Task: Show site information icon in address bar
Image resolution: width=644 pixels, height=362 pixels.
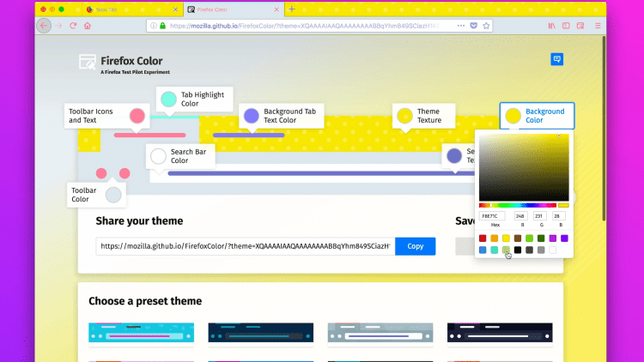Action: click(x=153, y=26)
